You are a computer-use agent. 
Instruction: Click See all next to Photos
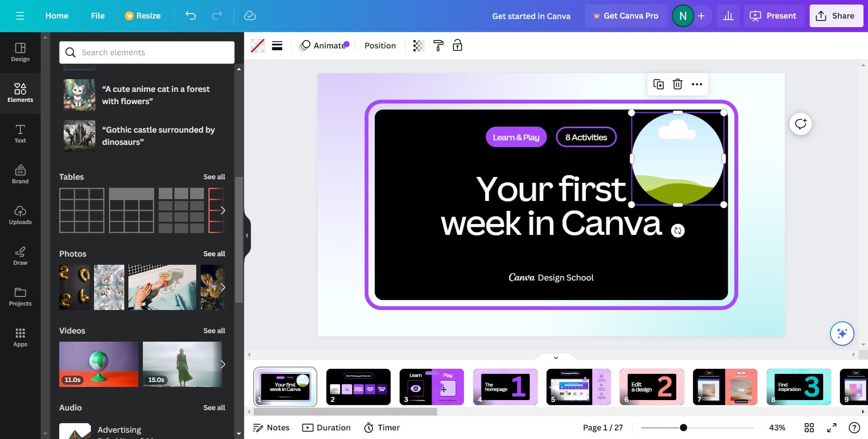(214, 254)
